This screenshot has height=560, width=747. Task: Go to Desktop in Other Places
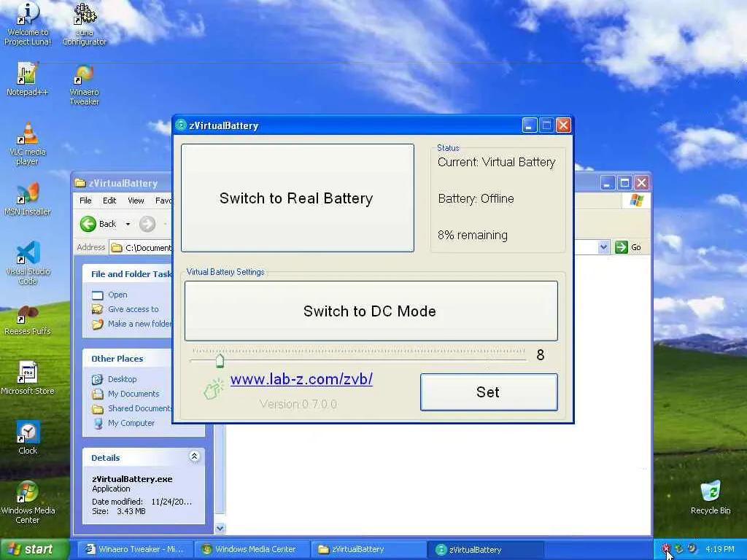click(x=122, y=379)
